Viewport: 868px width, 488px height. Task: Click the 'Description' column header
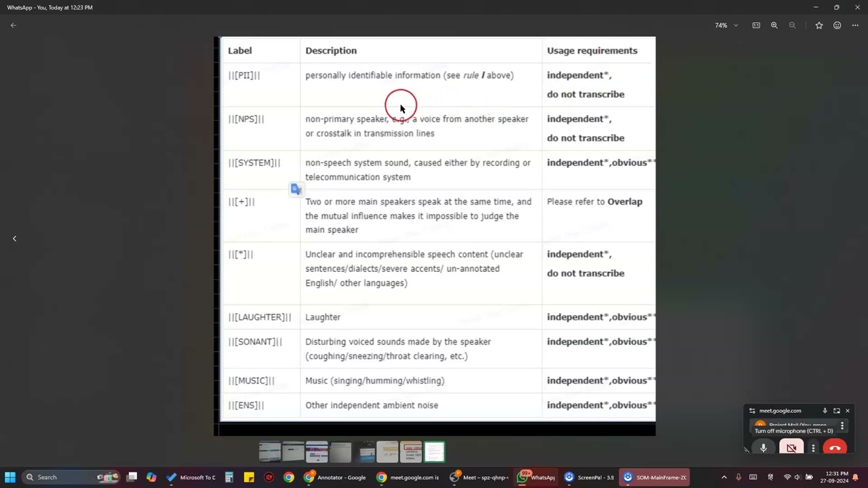click(331, 51)
